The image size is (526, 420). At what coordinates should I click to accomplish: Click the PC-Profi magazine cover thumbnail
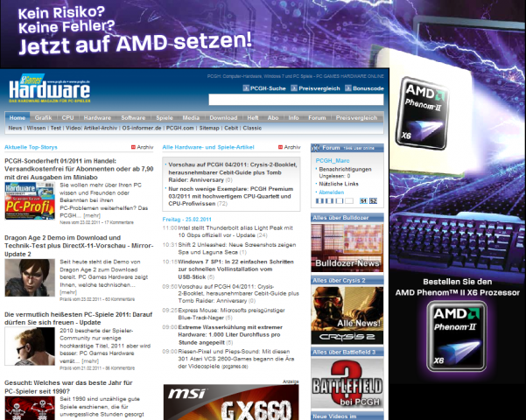point(30,200)
